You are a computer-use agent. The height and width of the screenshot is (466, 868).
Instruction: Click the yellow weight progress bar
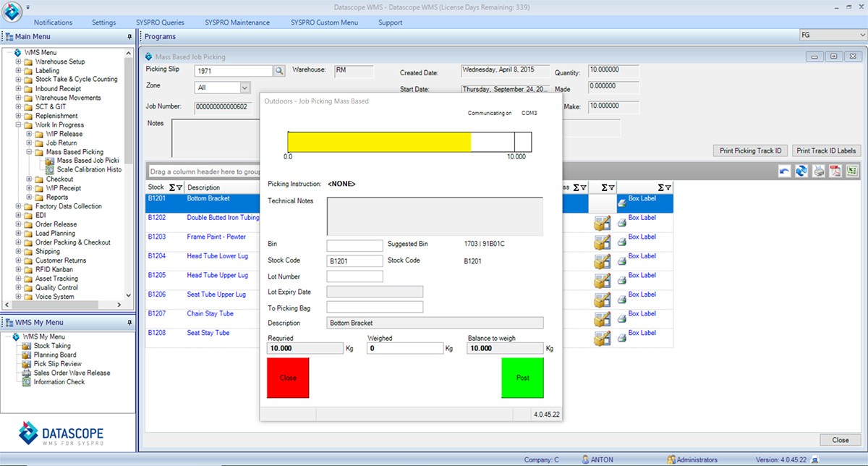[x=379, y=142]
